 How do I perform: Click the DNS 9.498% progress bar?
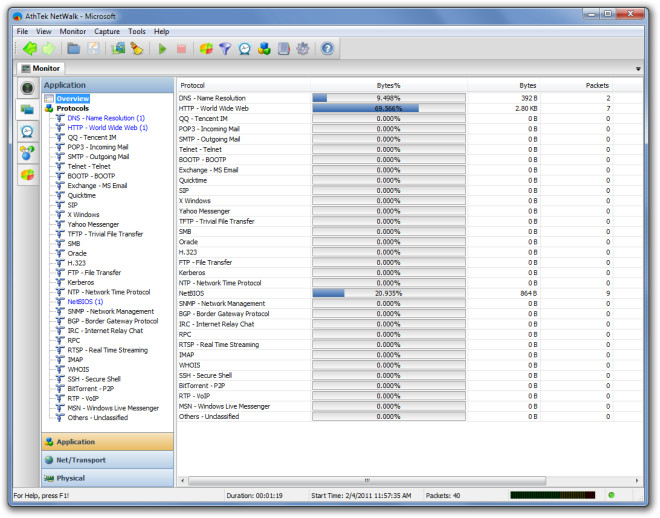[389, 98]
